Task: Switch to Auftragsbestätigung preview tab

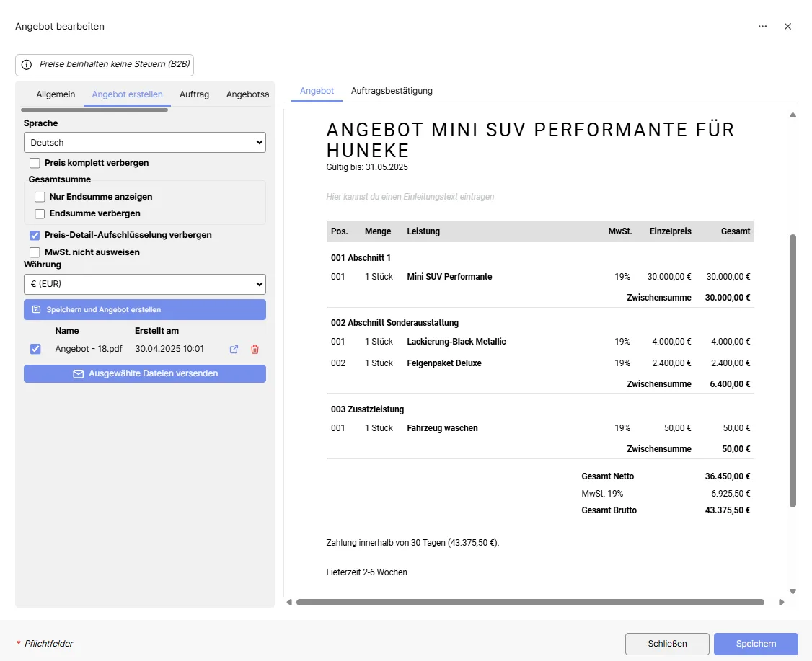Action: [x=392, y=91]
